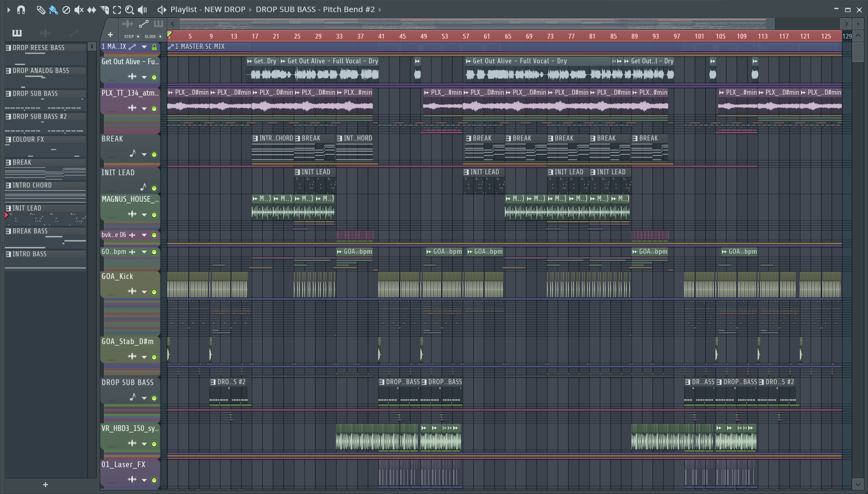Click the automation icon on MASTER SC MIX track
Image resolution: width=868 pixels, height=494 pixels.
pyautogui.click(x=132, y=47)
